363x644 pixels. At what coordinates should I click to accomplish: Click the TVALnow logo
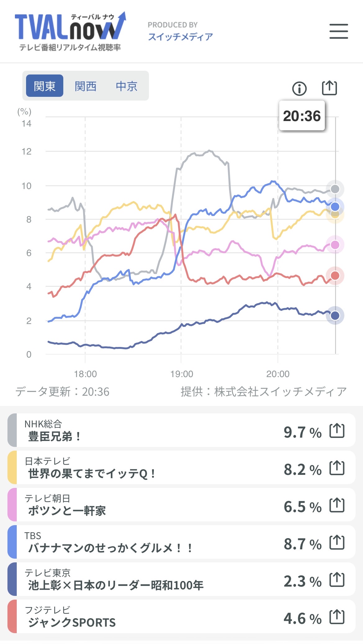coord(70,31)
